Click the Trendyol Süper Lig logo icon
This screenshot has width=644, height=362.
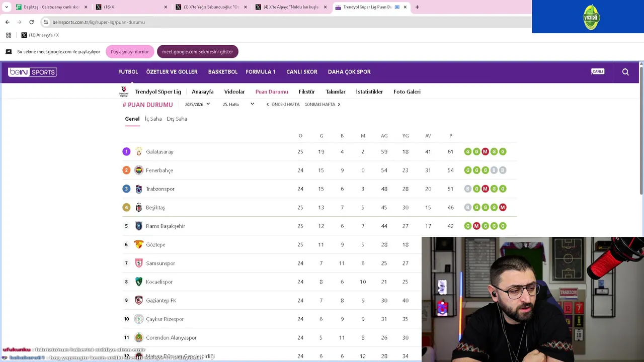(x=123, y=92)
